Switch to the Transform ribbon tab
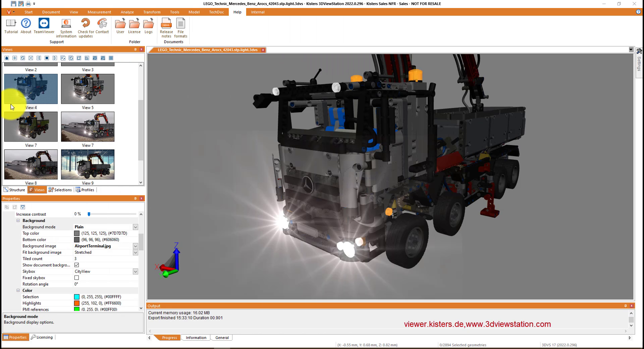The height and width of the screenshot is (349, 644). 152,12
